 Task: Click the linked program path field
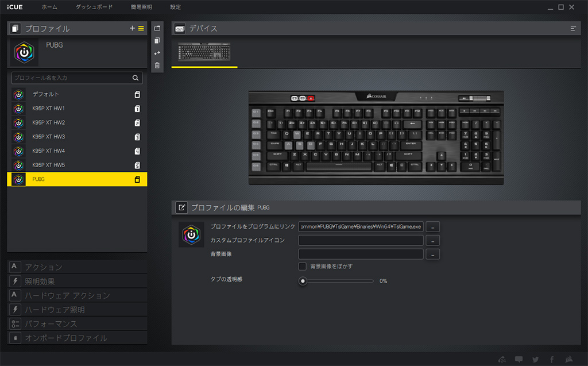tap(361, 227)
